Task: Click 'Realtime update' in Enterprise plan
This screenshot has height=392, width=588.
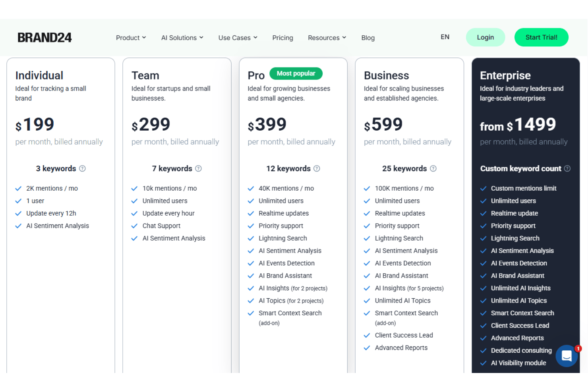Action: pos(514,213)
